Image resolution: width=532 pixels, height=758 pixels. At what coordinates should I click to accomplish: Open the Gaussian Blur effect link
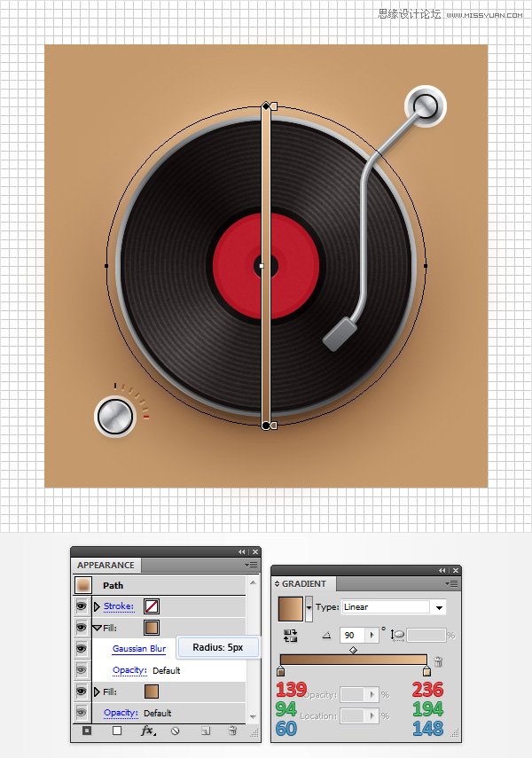point(139,649)
